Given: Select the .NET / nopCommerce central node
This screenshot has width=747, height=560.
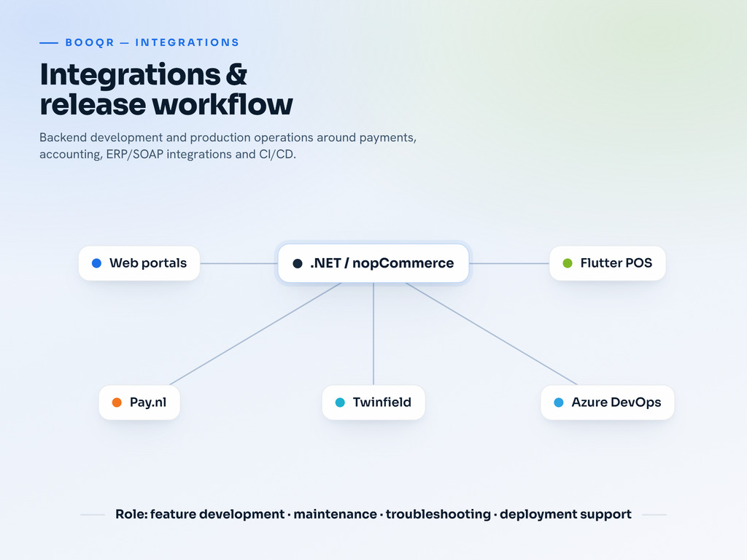Looking at the screenshot, I should tap(373, 263).
